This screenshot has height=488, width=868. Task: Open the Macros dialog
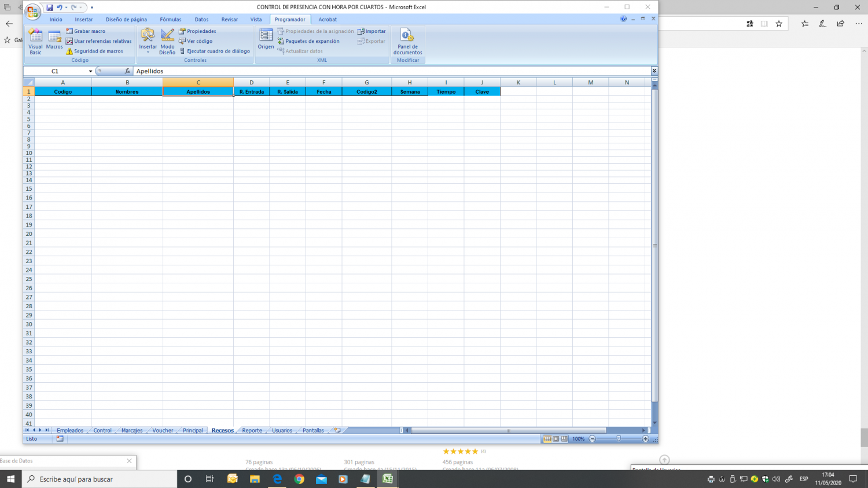coord(54,40)
